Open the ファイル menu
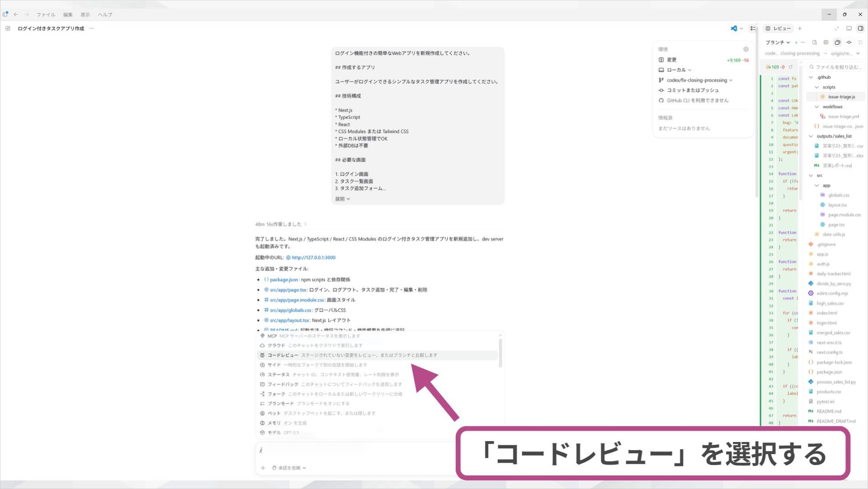Viewport: 868px width, 489px height. 46,14
